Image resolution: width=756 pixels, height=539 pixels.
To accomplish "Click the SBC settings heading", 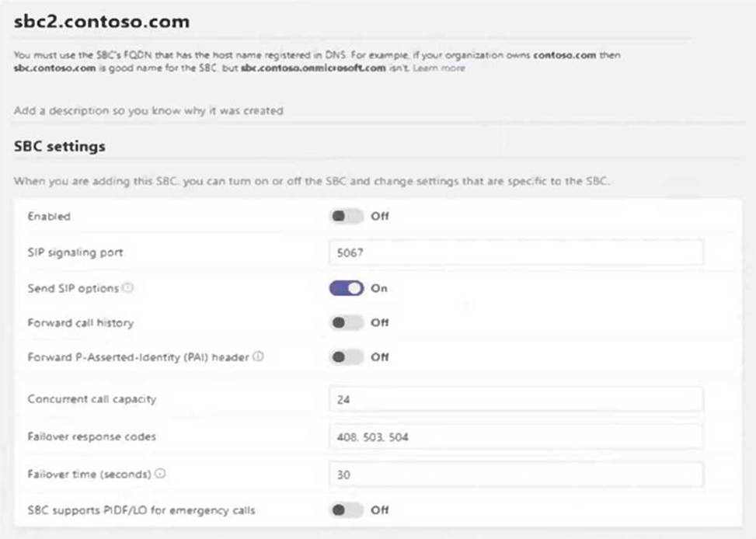I will click(x=60, y=146).
